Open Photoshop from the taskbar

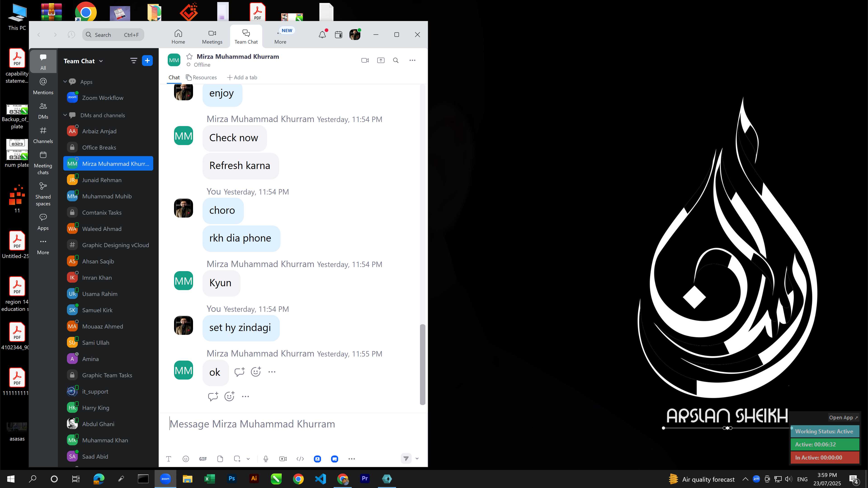click(231, 479)
